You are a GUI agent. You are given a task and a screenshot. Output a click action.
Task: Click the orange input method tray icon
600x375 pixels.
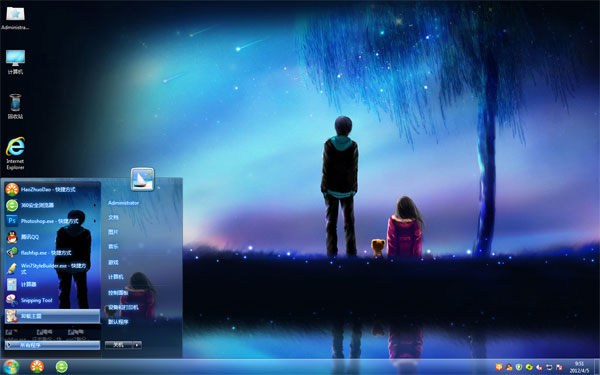click(499, 367)
